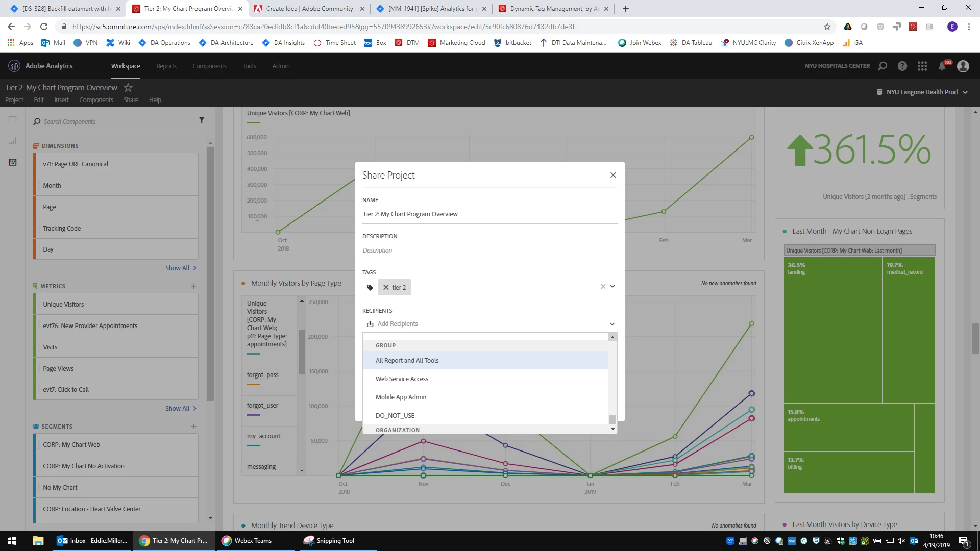Close the Share Project dialog
Screen dimensions: 980x551
(613, 175)
